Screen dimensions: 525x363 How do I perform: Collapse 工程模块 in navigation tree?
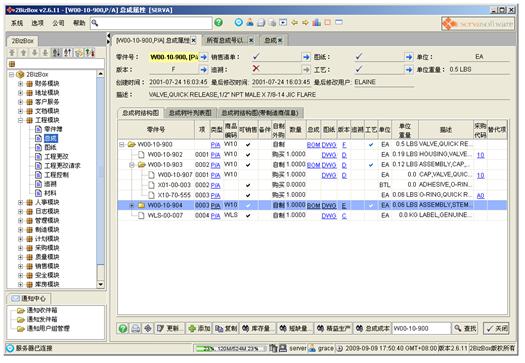20,120
